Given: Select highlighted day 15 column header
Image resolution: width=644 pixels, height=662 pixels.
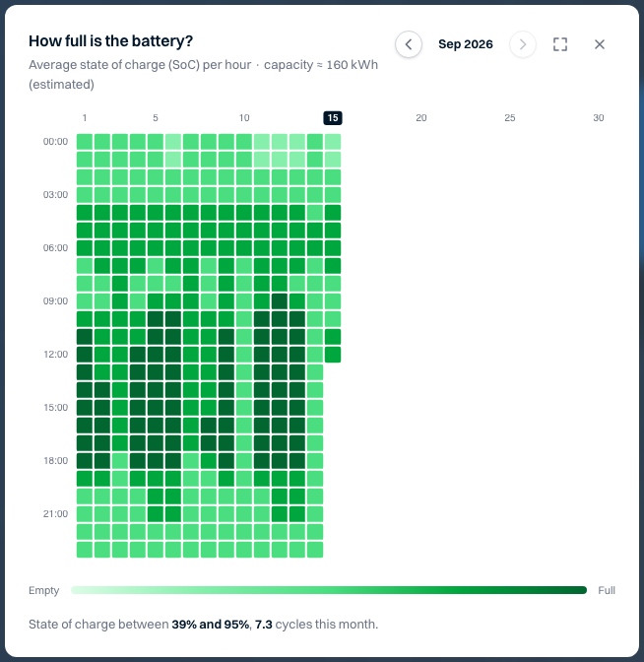Looking at the screenshot, I should (x=333, y=118).
